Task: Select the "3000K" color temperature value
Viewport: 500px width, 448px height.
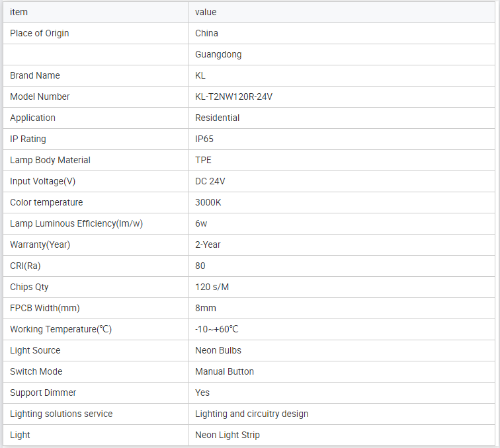Action: point(208,202)
